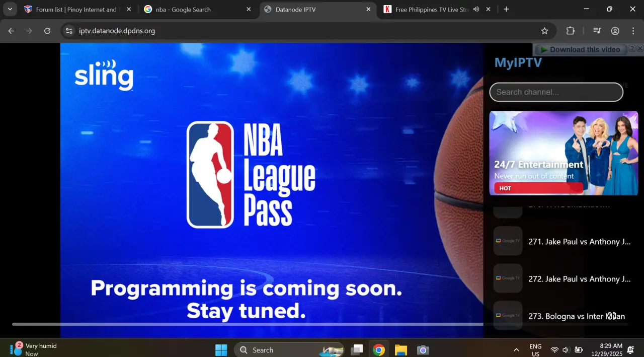Click the MyIPTV heading
This screenshot has width=644, height=357.
click(518, 62)
